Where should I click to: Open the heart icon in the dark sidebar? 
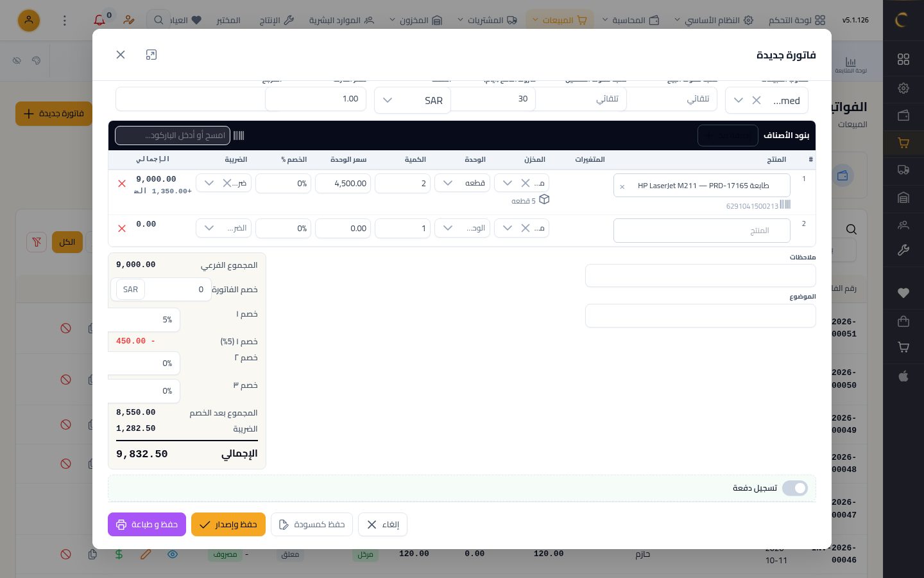903,293
